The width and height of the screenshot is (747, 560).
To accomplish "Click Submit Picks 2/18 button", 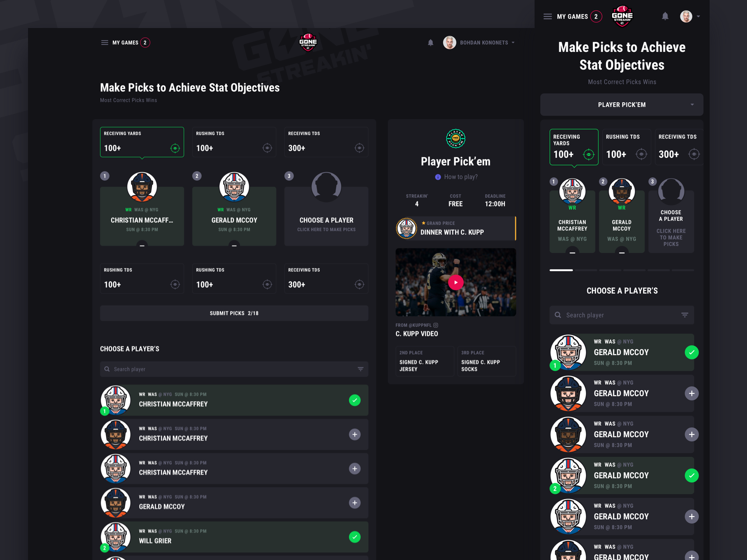I will [x=234, y=313].
